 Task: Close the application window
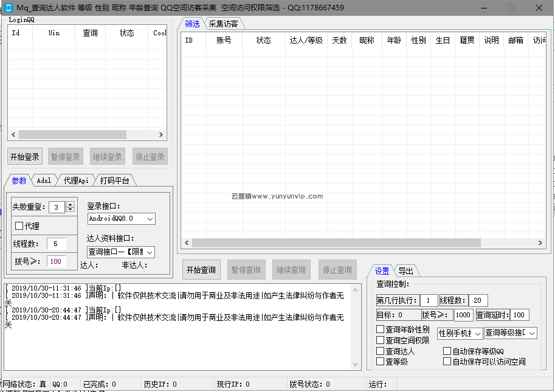539,8
